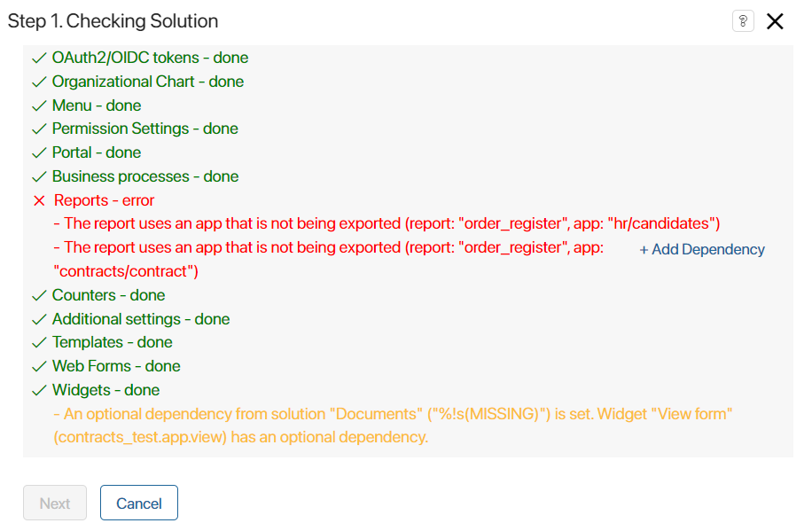Screen dimensions: 812x523
Task: Click the Cancel button
Action: pyautogui.click(x=139, y=503)
